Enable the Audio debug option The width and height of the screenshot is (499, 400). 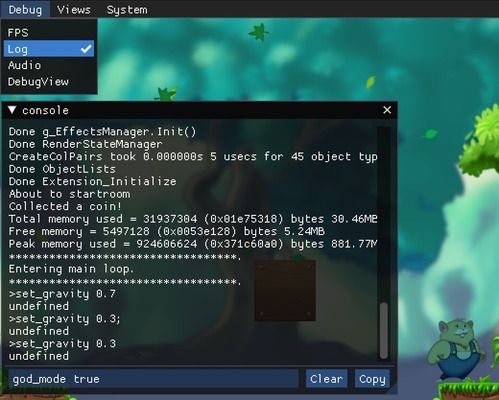click(x=49, y=65)
